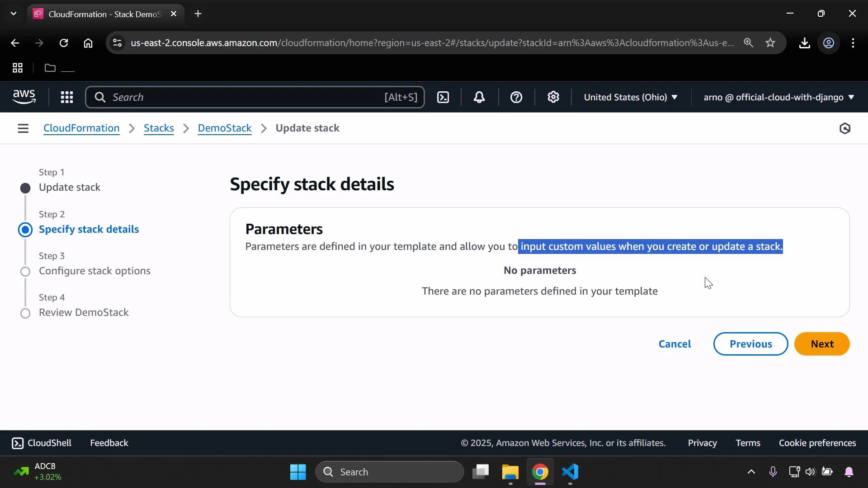Click the hexagon Composer icon beside breadcrumbs
The width and height of the screenshot is (868, 488).
point(845,128)
